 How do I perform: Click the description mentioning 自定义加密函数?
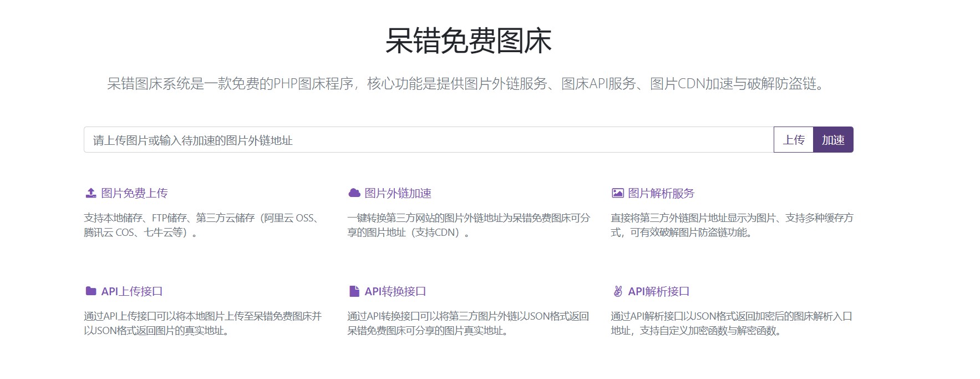[732, 324]
